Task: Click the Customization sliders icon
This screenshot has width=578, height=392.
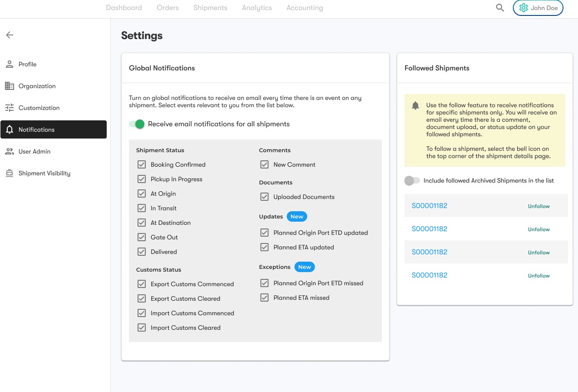Action: point(10,108)
